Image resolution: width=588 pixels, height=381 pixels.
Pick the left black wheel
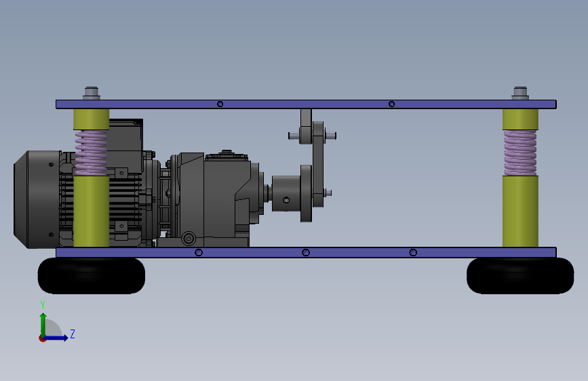pyautogui.click(x=92, y=276)
